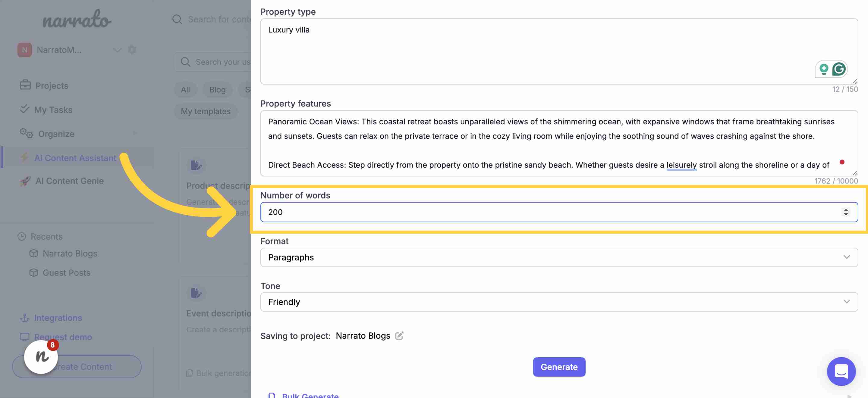
Task: Click the underlined word leisurely
Action: pos(681,165)
